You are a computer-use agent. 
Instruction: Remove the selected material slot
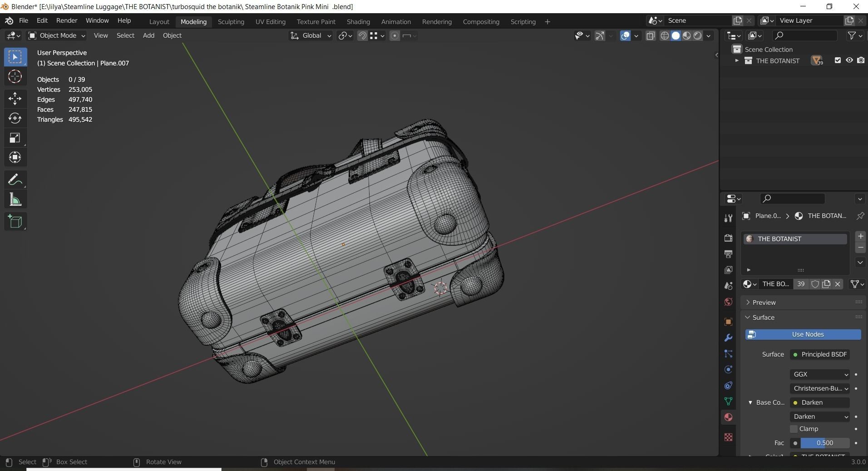click(860, 248)
